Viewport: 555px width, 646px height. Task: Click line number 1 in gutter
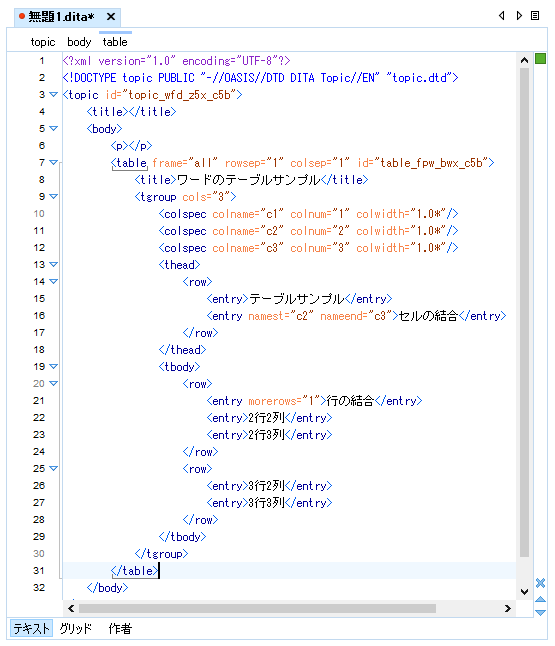(42, 61)
